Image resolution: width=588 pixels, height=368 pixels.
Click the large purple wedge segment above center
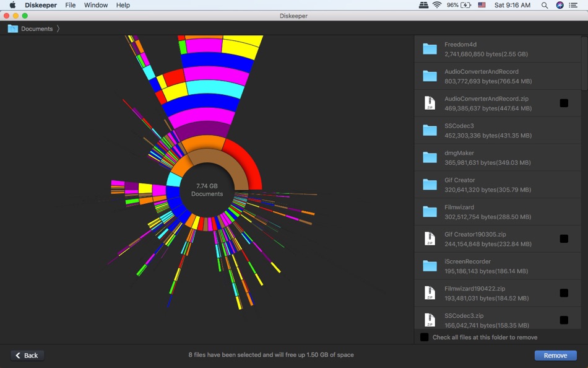(203, 130)
